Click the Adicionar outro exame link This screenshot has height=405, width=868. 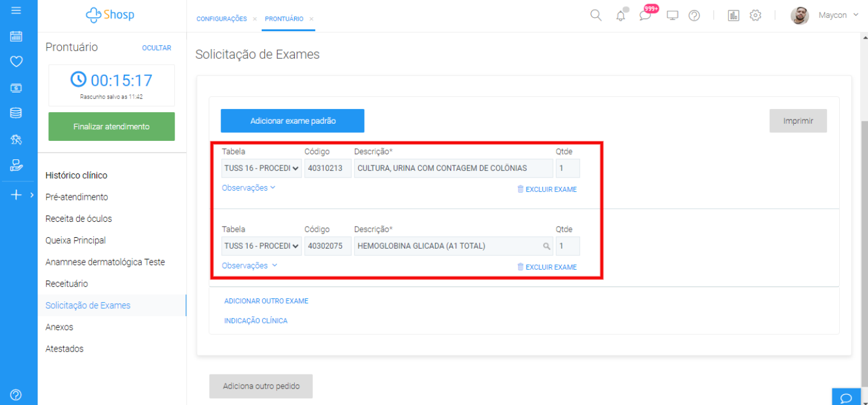266,301
